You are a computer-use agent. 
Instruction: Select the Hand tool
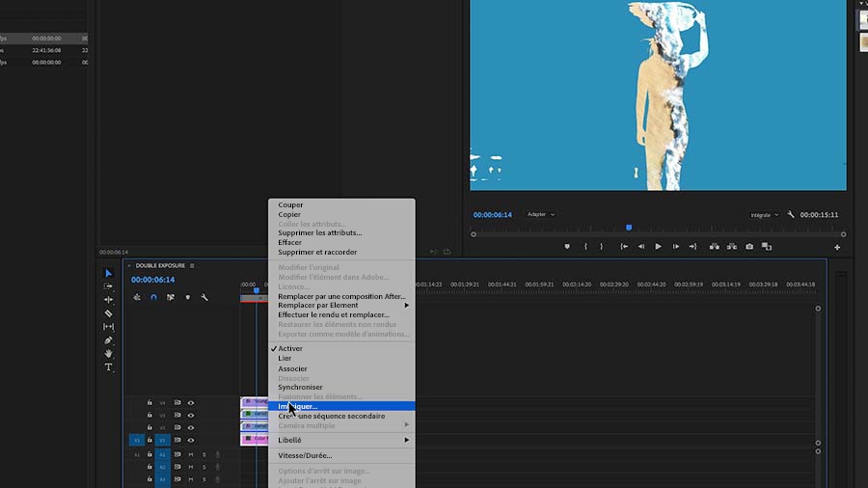click(108, 354)
